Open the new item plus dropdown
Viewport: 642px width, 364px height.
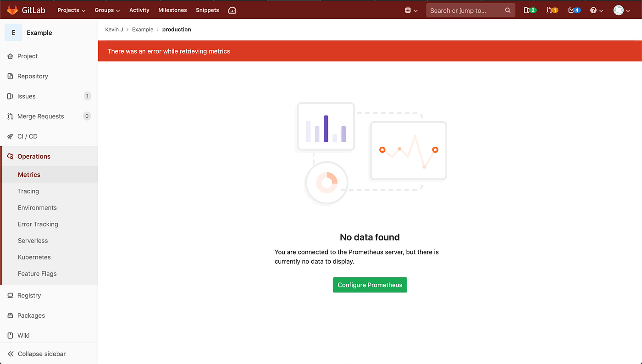click(411, 10)
